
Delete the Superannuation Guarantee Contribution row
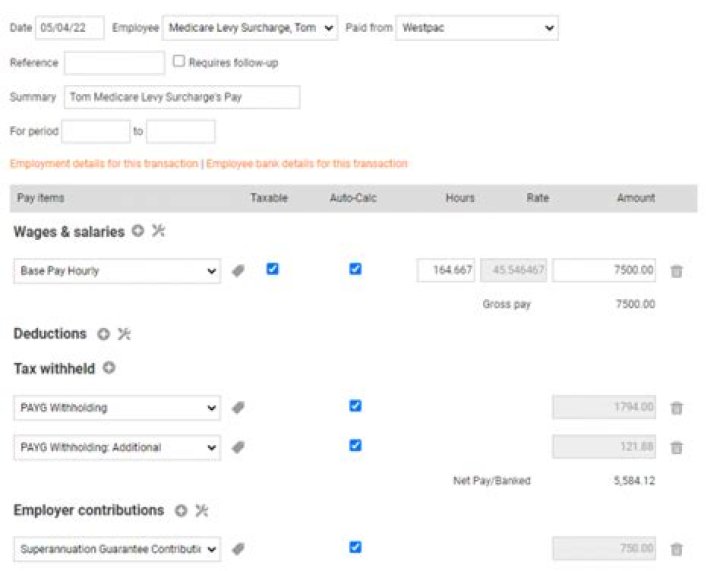tap(677, 549)
